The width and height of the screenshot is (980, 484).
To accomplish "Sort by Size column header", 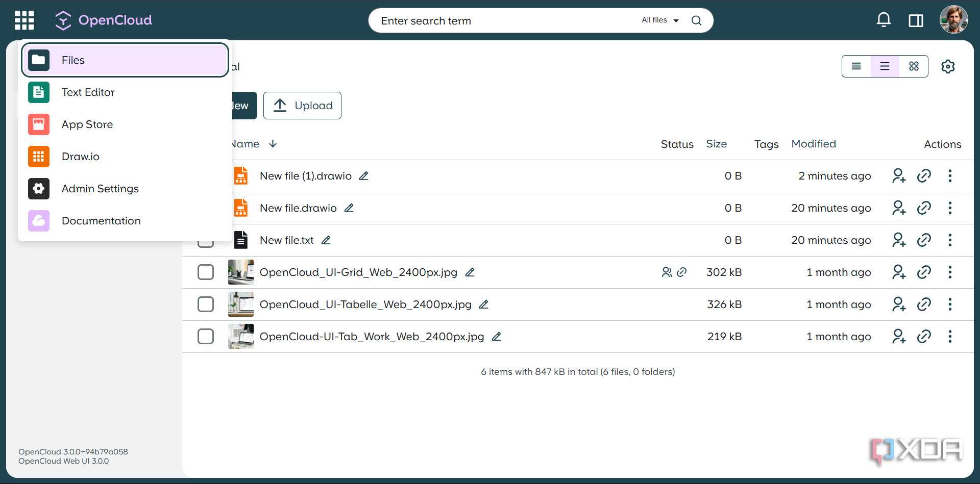I will [716, 144].
